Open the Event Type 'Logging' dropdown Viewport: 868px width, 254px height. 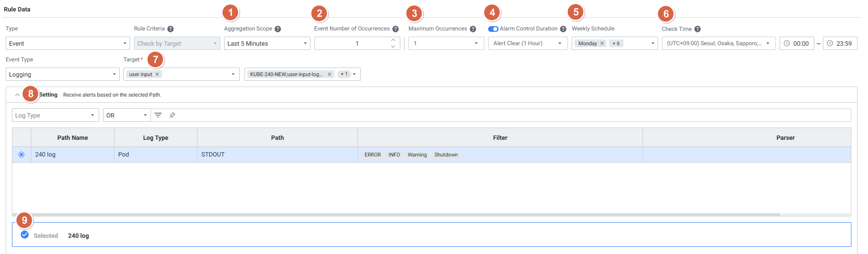[x=62, y=74]
